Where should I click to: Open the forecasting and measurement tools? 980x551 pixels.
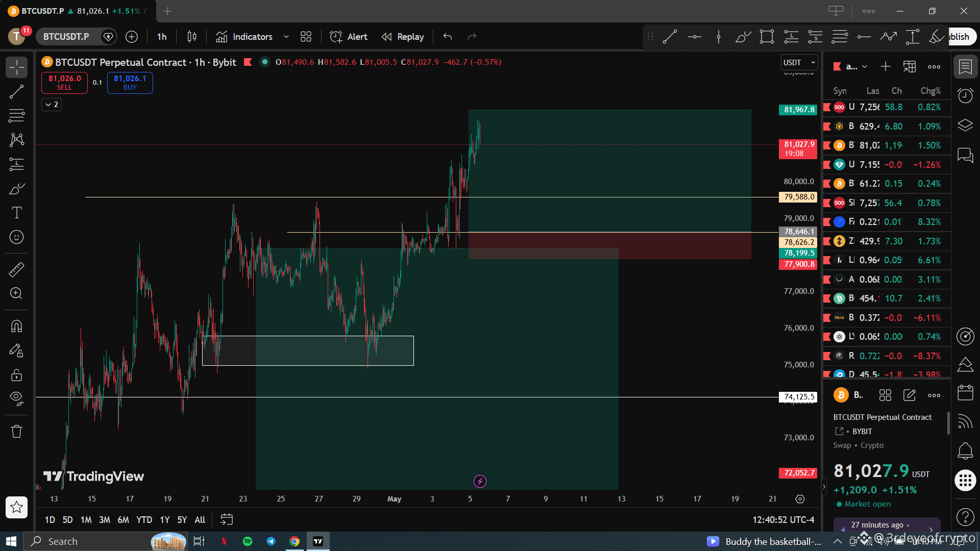point(16,164)
